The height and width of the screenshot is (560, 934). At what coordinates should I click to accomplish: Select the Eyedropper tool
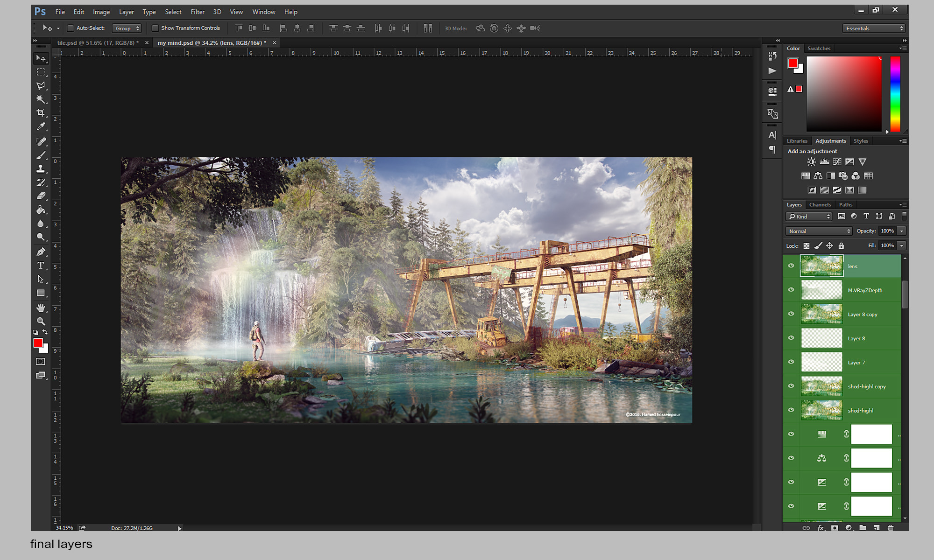41,126
